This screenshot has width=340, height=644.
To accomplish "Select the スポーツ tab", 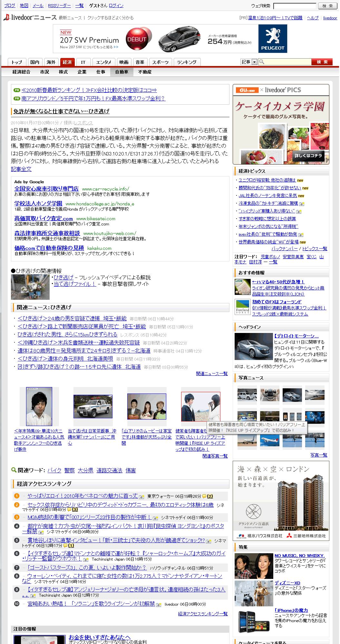I will point(160,62).
